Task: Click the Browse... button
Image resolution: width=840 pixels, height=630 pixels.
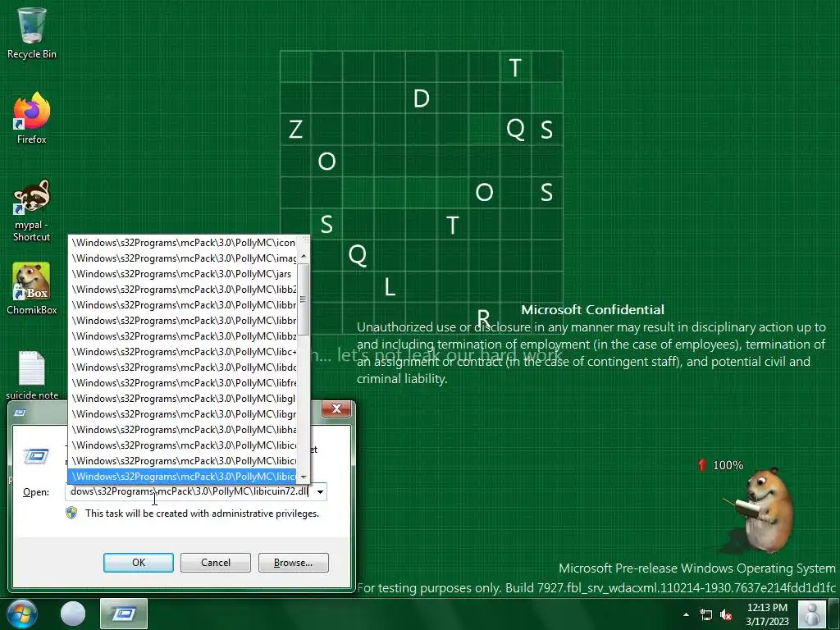Action: [x=293, y=563]
